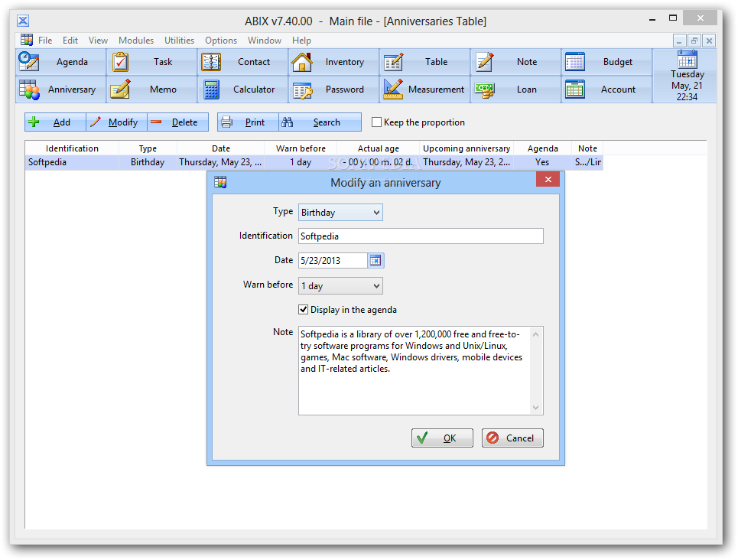
Task: Click the Modify an anniversary dialog icon
Action: coord(220,182)
